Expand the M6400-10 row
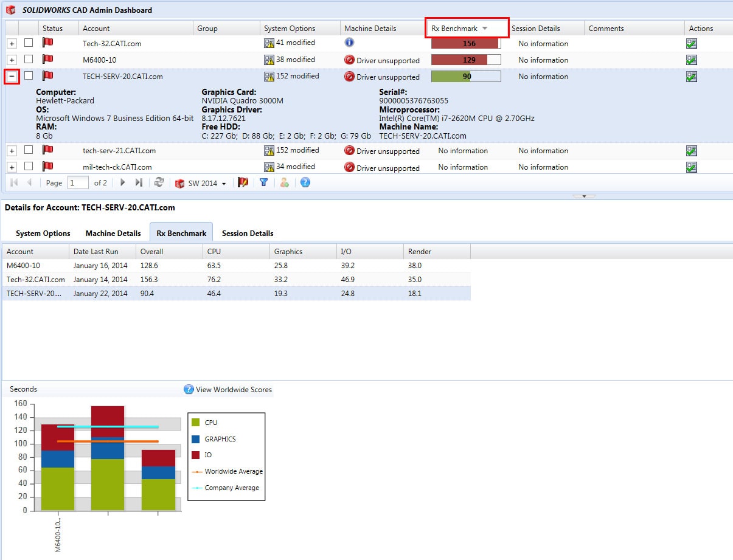Image resolution: width=733 pixels, height=560 pixels. point(12,60)
